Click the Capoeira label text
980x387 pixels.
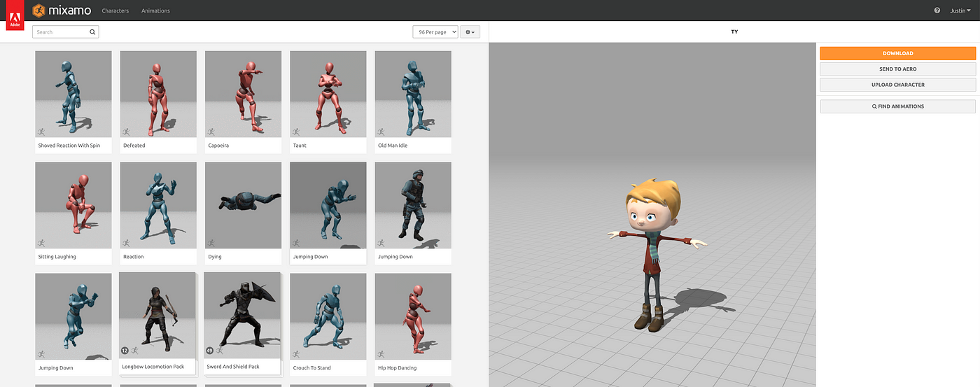point(218,146)
